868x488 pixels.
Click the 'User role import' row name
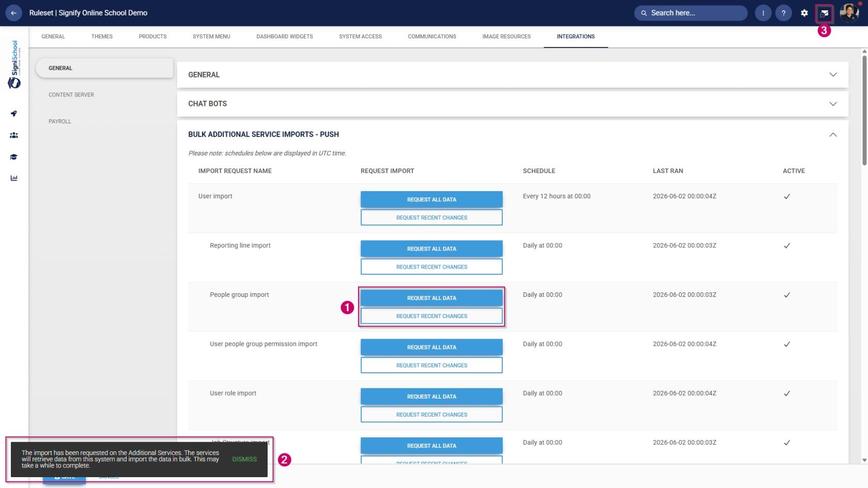point(233,393)
